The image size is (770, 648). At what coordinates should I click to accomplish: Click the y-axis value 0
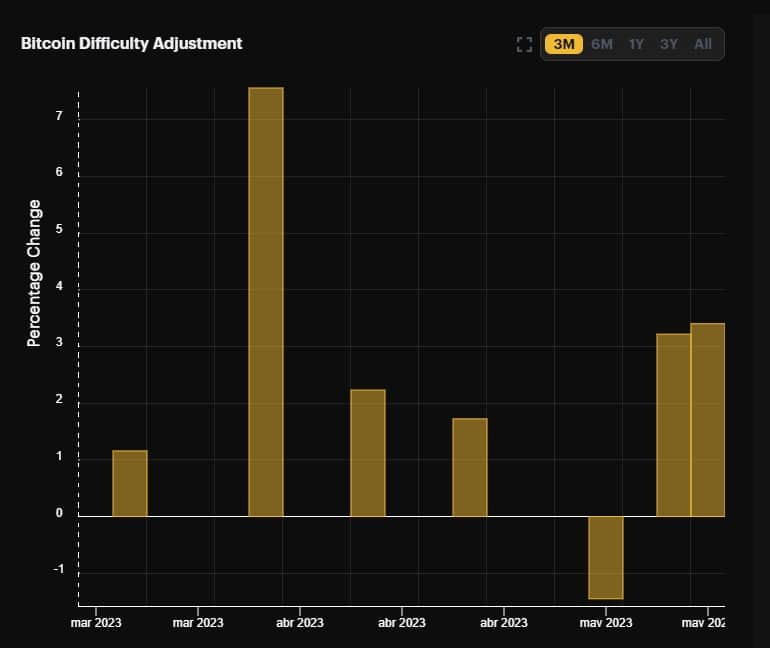tap(59, 513)
